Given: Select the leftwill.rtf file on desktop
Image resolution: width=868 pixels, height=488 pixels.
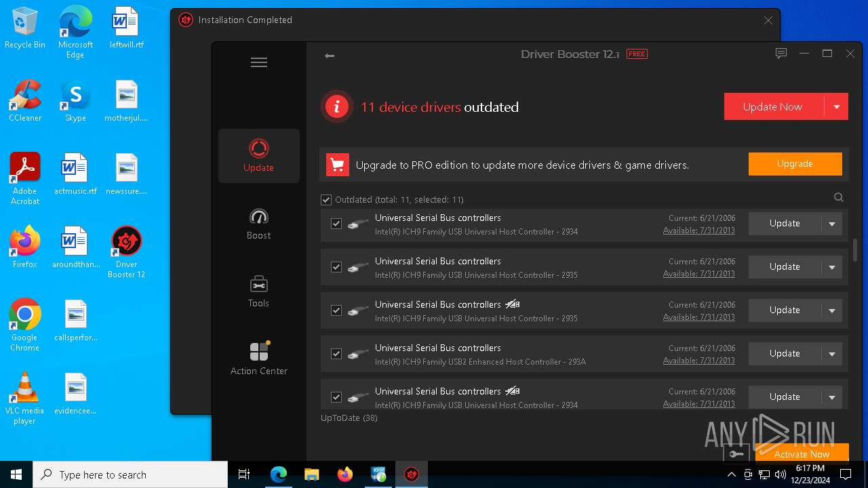Looking at the screenshot, I should (x=126, y=28).
